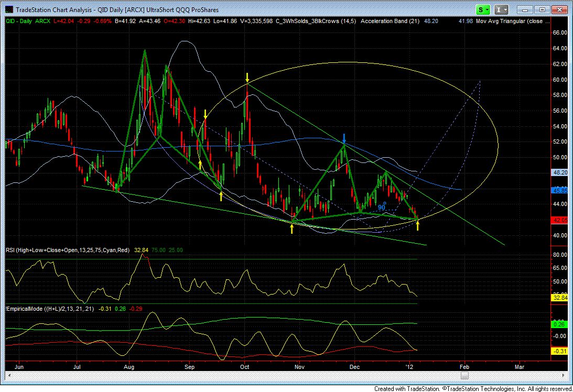
Task: Select the 'QID - Daily ARCX' status label
Action: 28,21
